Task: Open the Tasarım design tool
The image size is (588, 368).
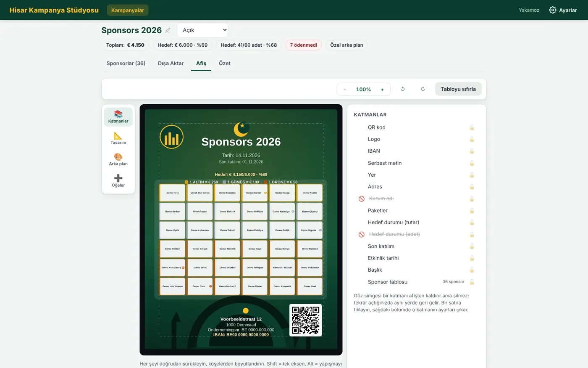Action: [118, 138]
